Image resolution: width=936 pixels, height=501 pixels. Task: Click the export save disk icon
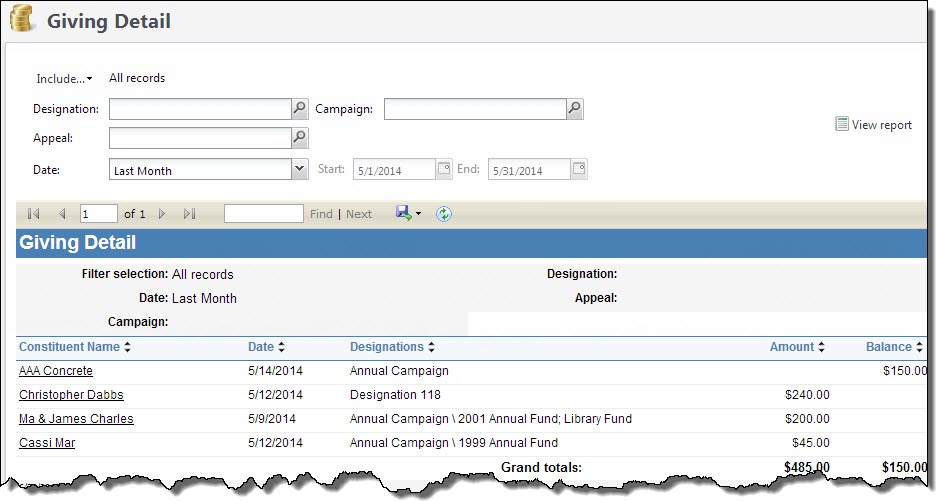(403, 214)
